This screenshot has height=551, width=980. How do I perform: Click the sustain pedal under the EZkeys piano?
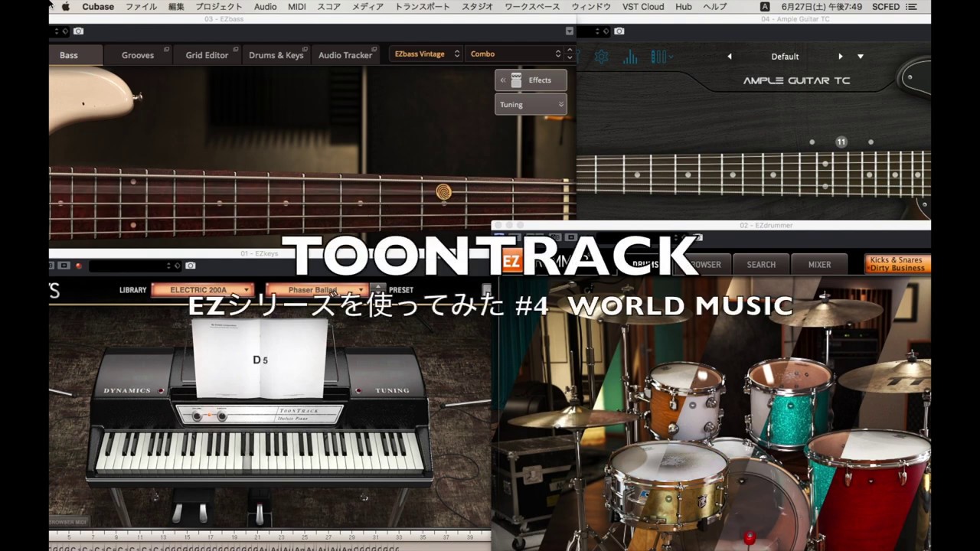point(258,511)
